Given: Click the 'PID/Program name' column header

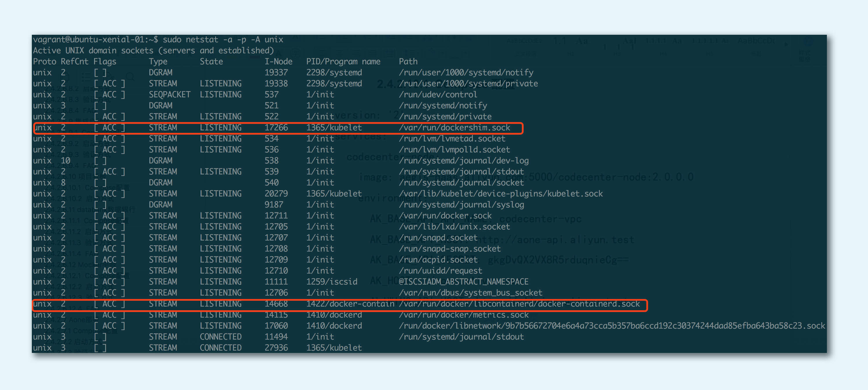Looking at the screenshot, I should 343,62.
